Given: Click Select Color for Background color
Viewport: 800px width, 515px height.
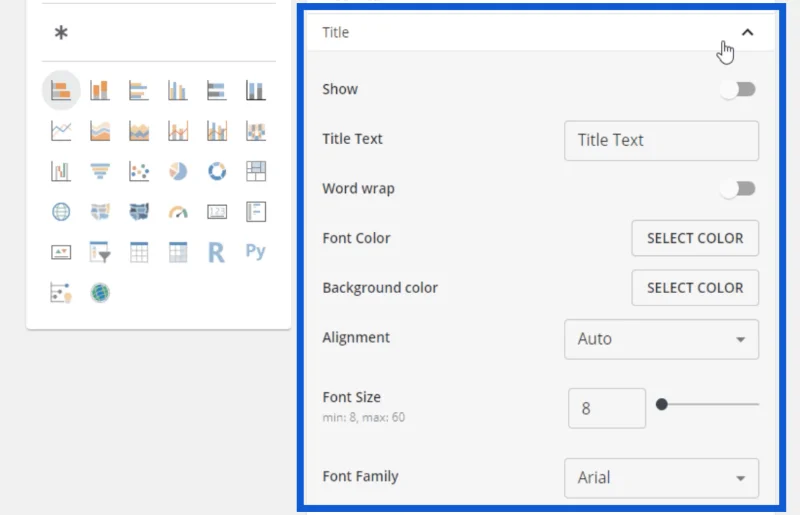Looking at the screenshot, I should pos(695,288).
